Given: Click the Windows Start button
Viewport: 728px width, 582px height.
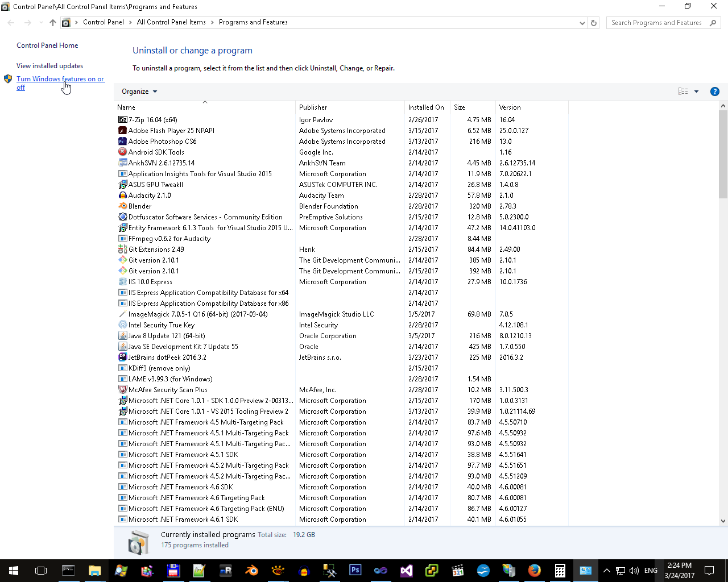Looking at the screenshot, I should click(14, 571).
